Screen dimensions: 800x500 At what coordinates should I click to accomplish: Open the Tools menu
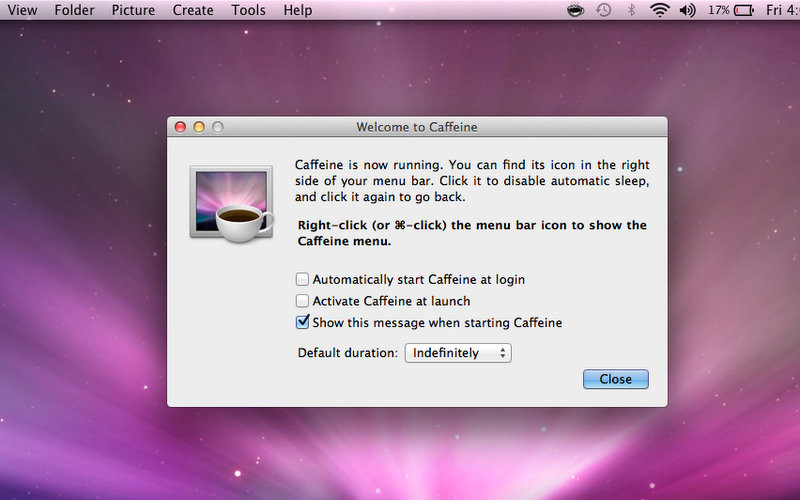coord(248,10)
